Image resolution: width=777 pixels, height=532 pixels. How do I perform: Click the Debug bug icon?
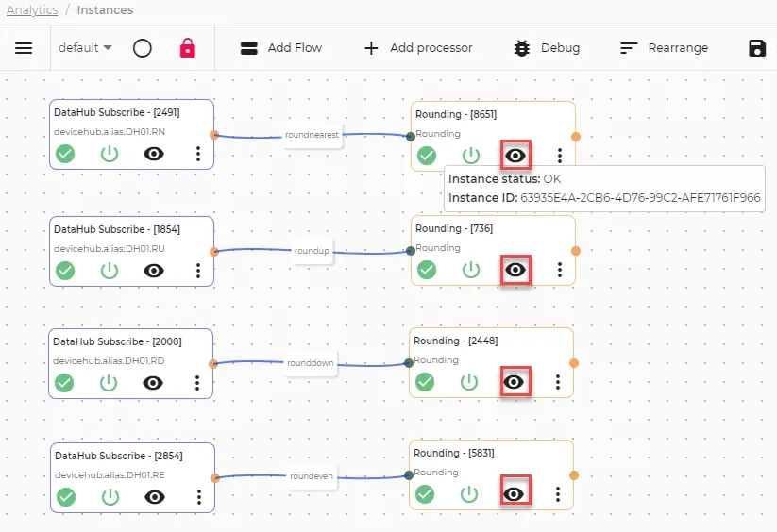pyautogui.click(x=522, y=48)
